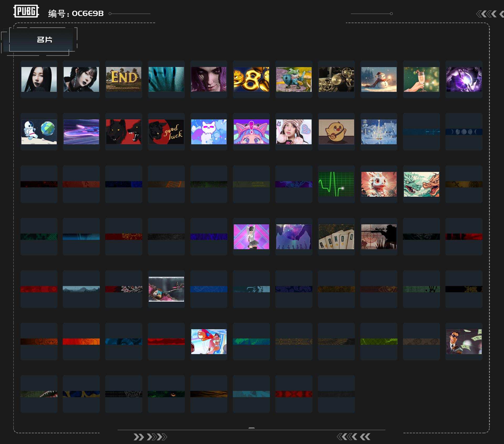504x444 pixels.
Task: Click the PUBG logo
Action: click(x=26, y=11)
